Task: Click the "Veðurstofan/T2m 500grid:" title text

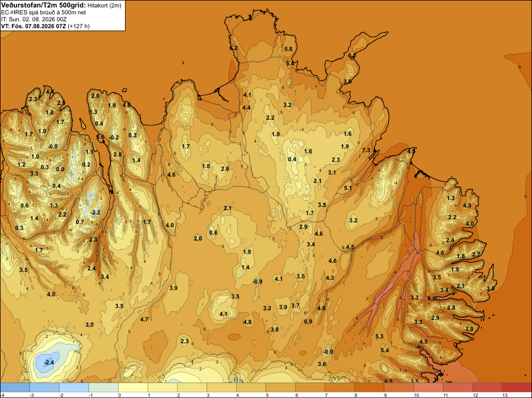Action: [44, 5]
